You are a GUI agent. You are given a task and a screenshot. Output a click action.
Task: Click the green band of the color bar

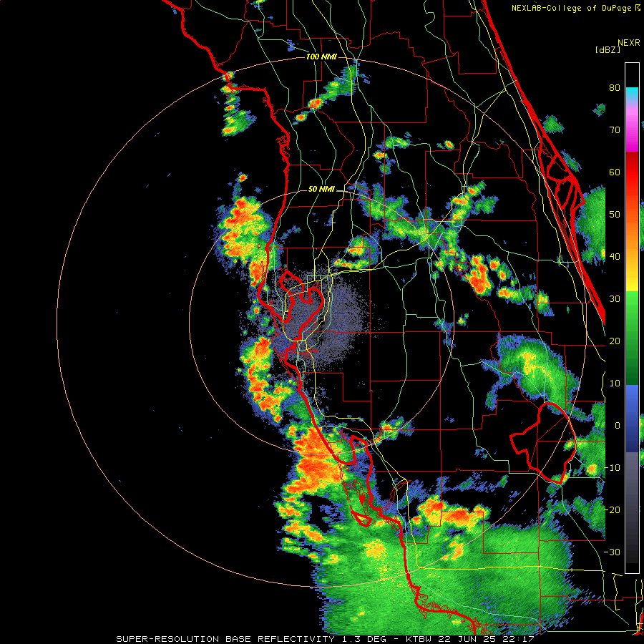click(x=632, y=338)
